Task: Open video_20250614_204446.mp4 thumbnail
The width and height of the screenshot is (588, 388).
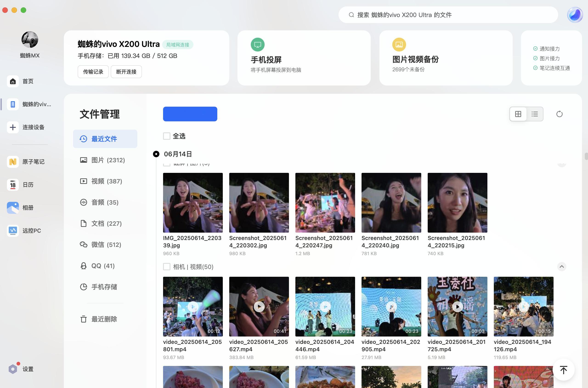Action: pos(325,307)
